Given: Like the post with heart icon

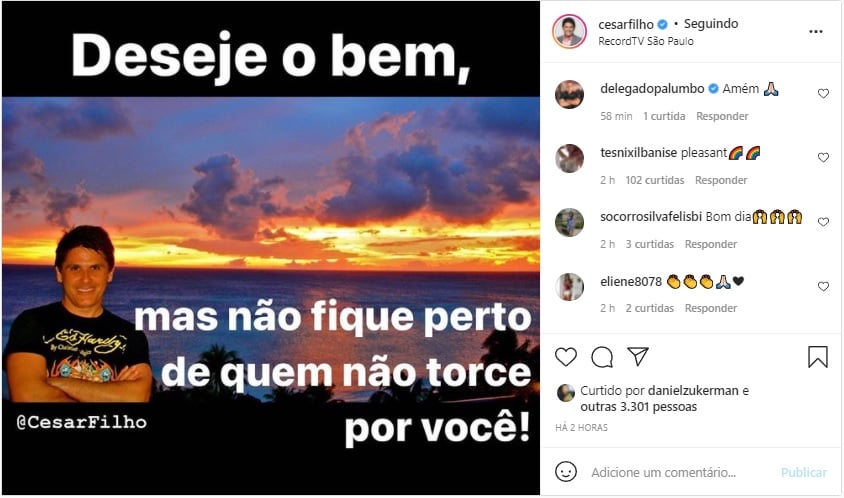Looking at the screenshot, I should click(x=566, y=357).
